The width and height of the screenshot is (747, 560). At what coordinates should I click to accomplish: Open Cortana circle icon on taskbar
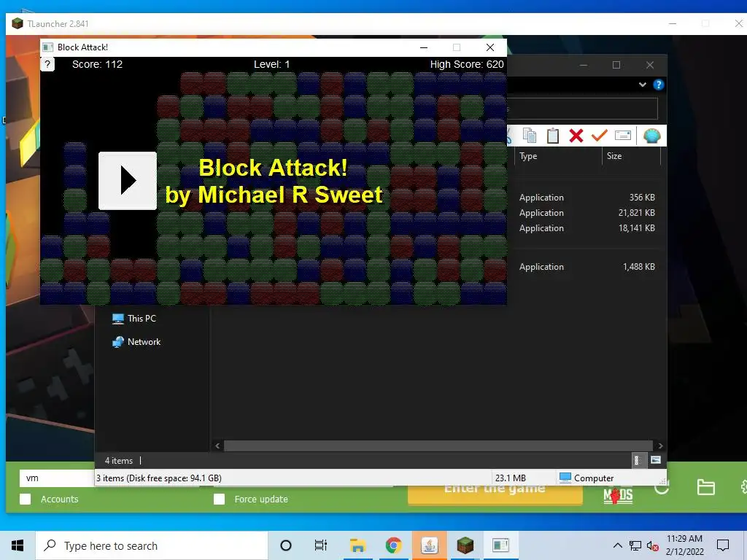pos(286,545)
